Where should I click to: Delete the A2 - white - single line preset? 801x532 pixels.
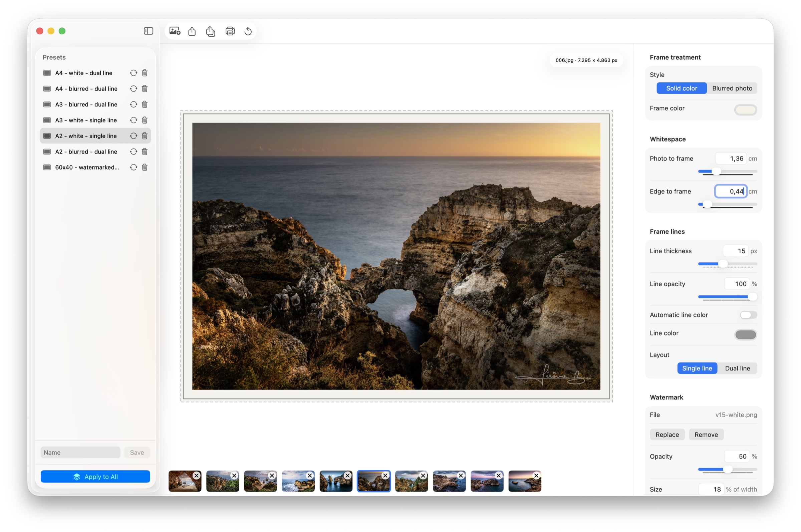click(145, 136)
